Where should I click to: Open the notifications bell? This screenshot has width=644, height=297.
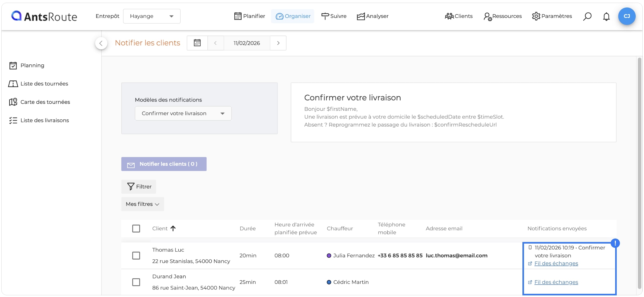click(x=606, y=16)
